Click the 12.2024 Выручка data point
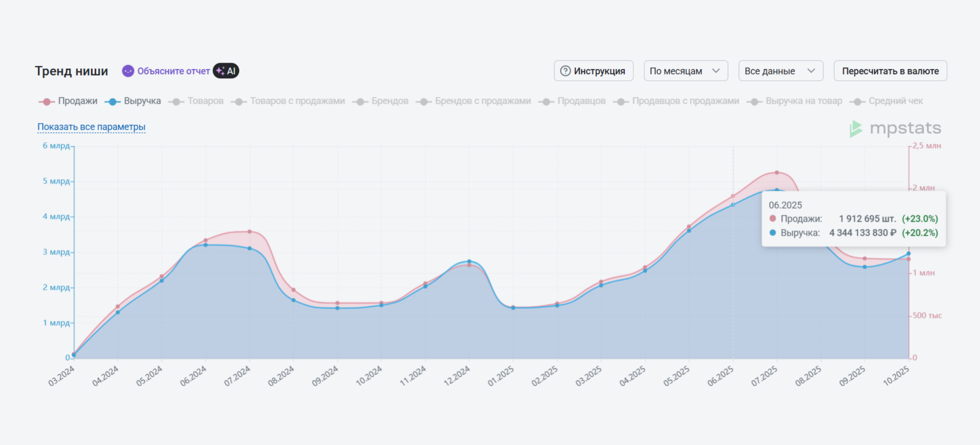The image size is (980, 445). 469,261
